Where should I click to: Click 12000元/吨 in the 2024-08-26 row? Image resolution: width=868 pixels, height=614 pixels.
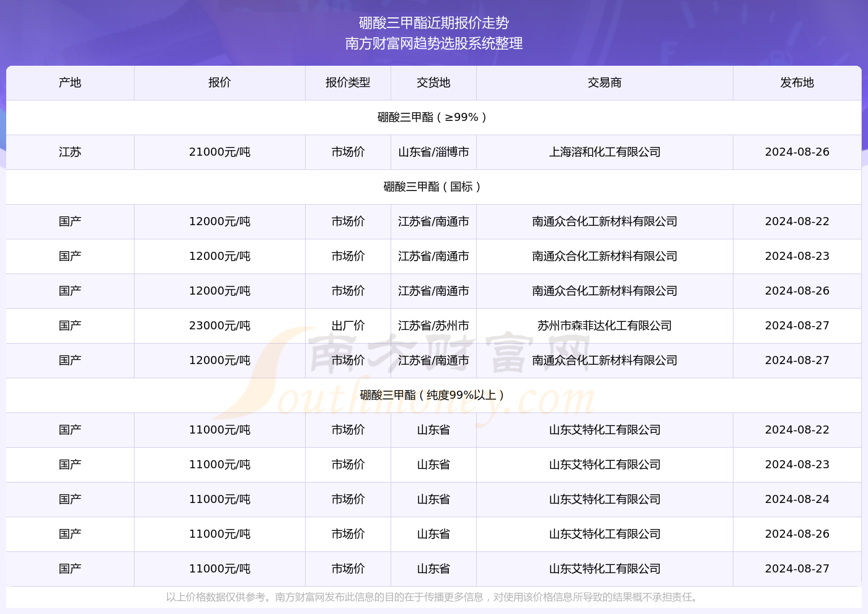pos(219,291)
